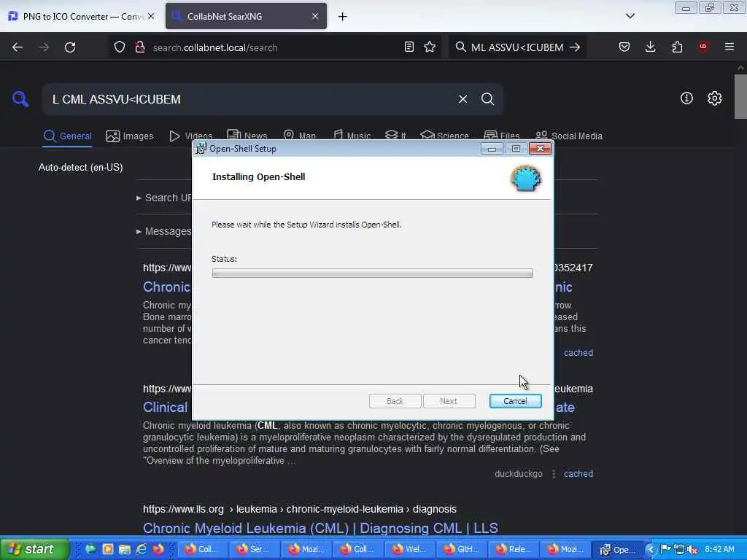The height and width of the screenshot is (560, 747).
Task: Click the taskbar clock showing 8:42 AM
Action: 719,549
